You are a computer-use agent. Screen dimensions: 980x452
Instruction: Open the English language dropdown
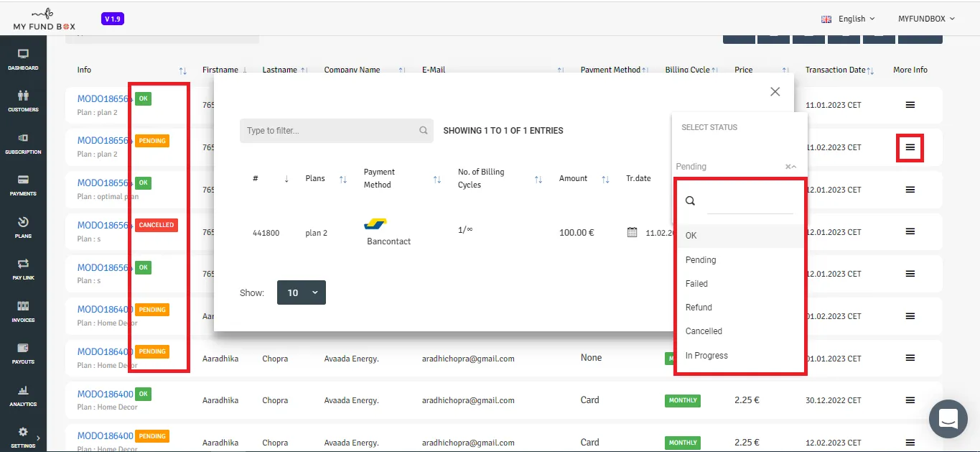tap(848, 19)
